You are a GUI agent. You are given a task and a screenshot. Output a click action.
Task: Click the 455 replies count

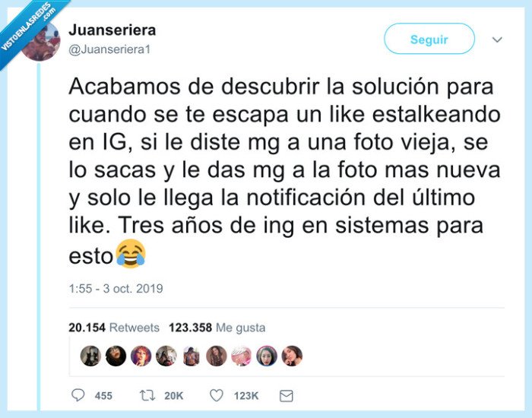[103, 396]
